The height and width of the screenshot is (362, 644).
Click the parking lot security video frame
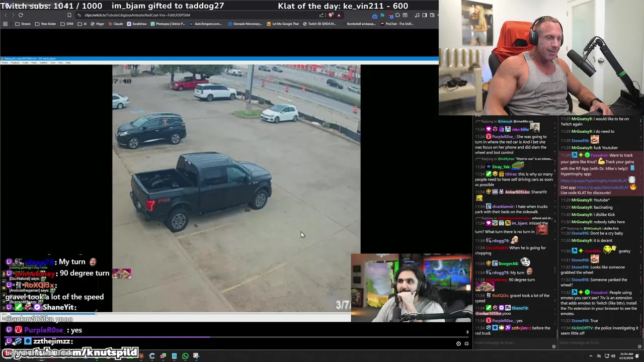[x=236, y=188]
